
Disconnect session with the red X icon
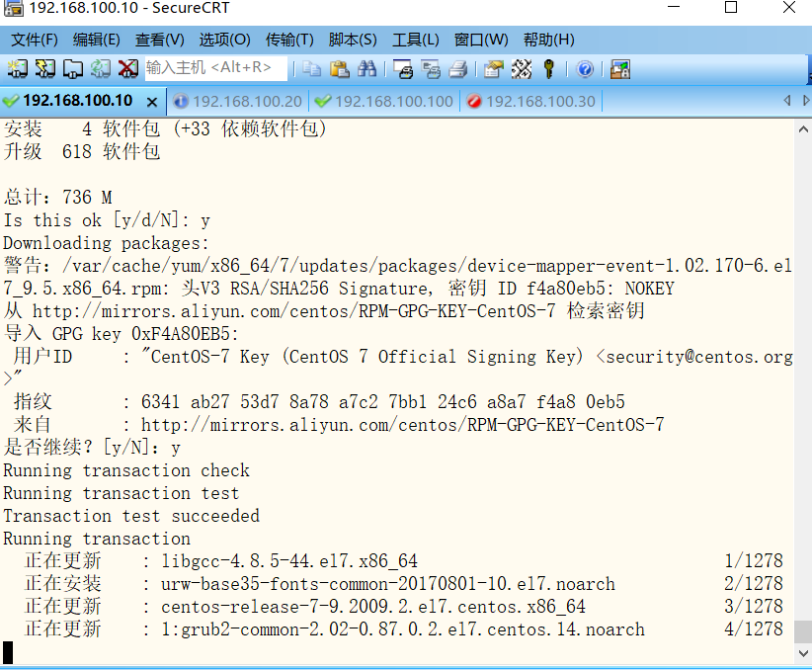point(125,69)
